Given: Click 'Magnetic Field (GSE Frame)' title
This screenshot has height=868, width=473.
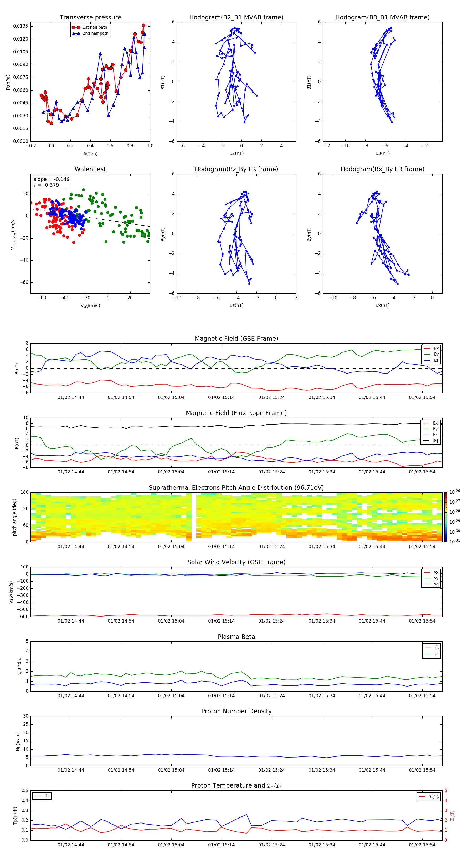Looking at the screenshot, I should (x=236, y=339).
